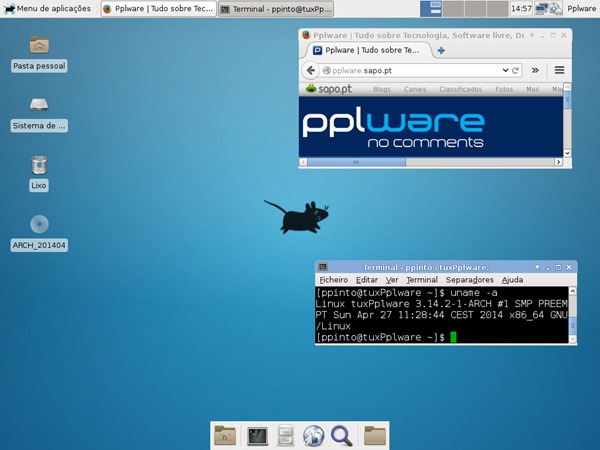Open the directory menu folder in bottom panel
Screen dimensions: 600x450
click(x=375, y=436)
